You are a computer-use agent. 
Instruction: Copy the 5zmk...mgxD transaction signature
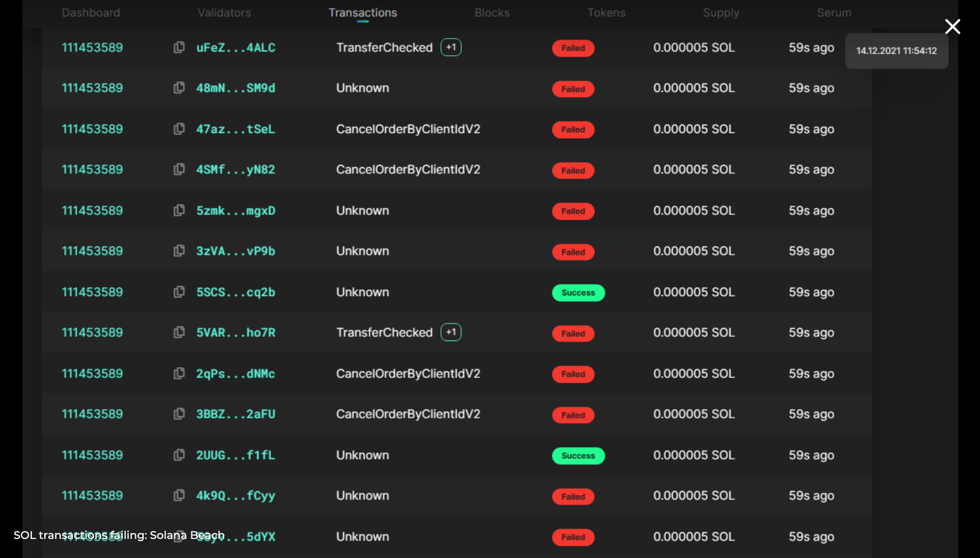179,211
